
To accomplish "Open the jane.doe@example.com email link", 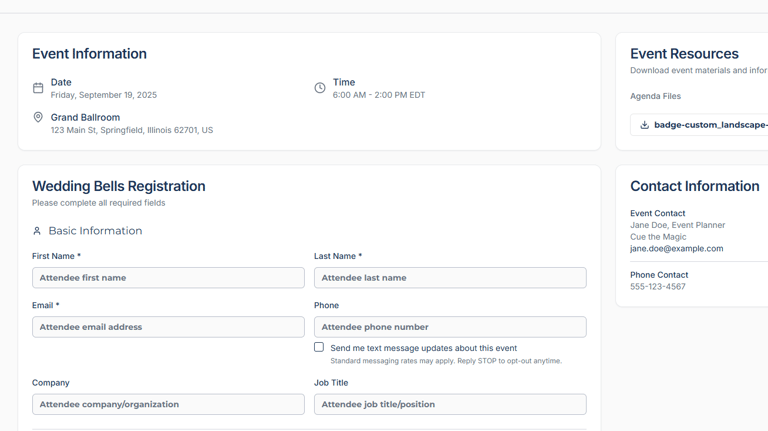I will click(x=676, y=249).
